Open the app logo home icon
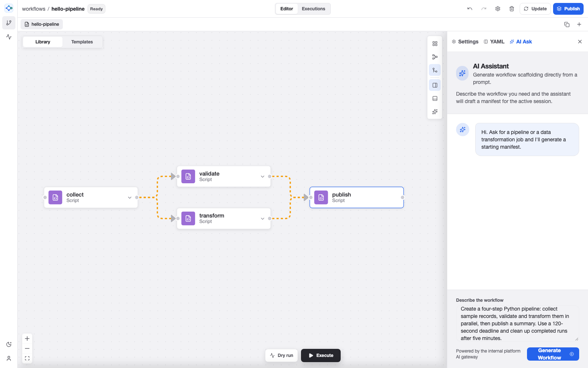The width and height of the screenshot is (588, 368). (x=9, y=8)
